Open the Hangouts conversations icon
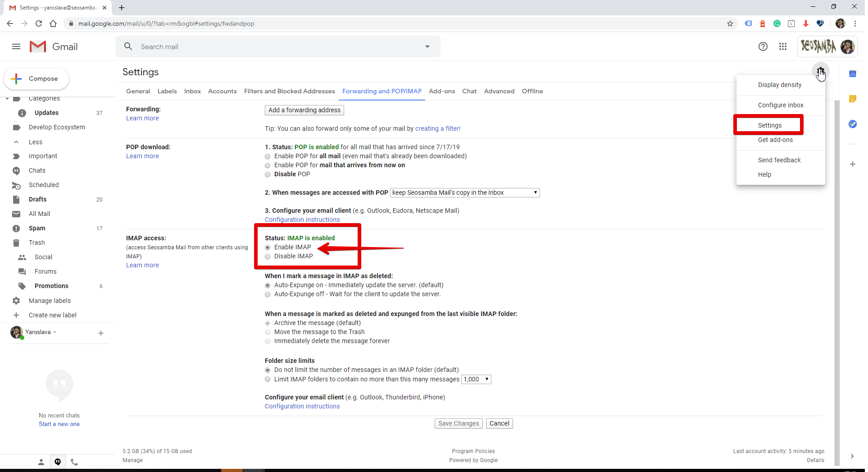The height and width of the screenshot is (472, 868). pyautogui.click(x=58, y=462)
